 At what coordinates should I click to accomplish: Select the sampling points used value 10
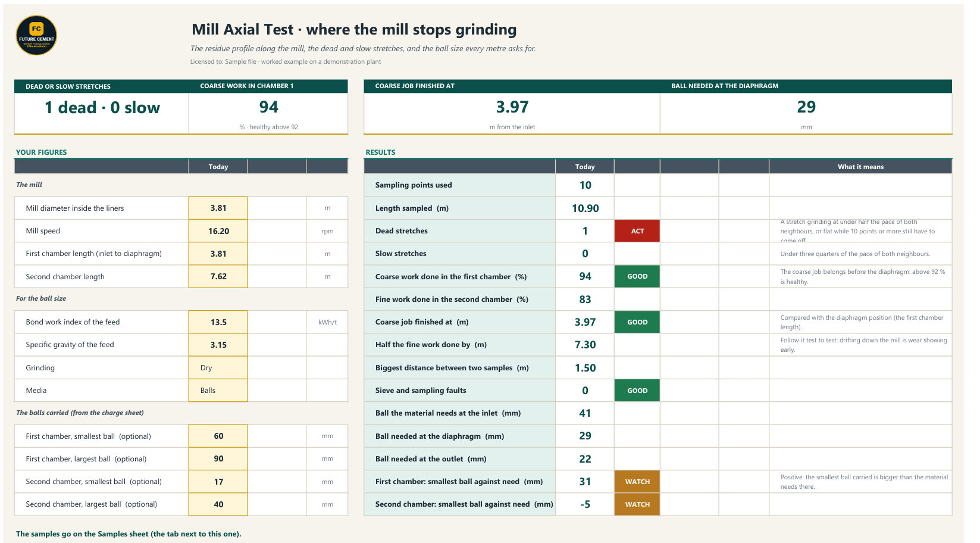click(x=585, y=185)
